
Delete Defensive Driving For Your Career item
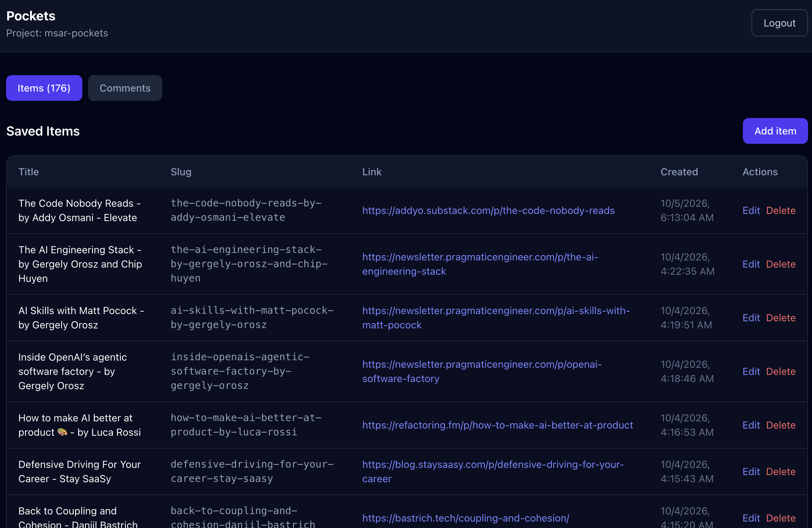[x=781, y=471]
